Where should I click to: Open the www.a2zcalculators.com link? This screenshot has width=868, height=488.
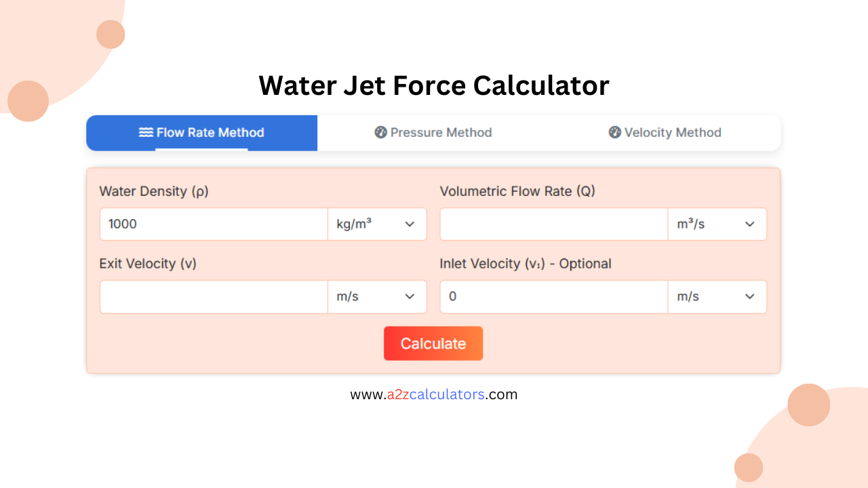(433, 394)
